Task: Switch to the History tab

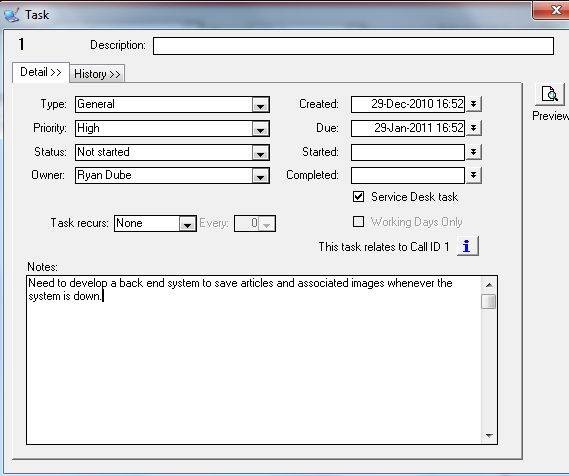Action: [x=97, y=74]
